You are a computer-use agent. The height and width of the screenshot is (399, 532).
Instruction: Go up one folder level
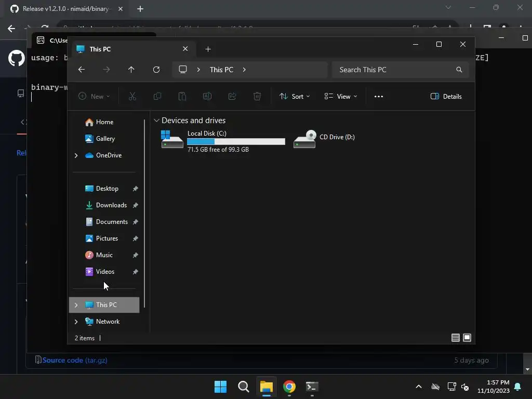131,70
